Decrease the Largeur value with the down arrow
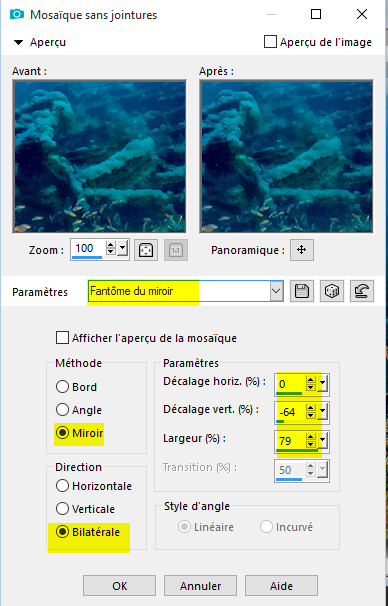 [310, 444]
